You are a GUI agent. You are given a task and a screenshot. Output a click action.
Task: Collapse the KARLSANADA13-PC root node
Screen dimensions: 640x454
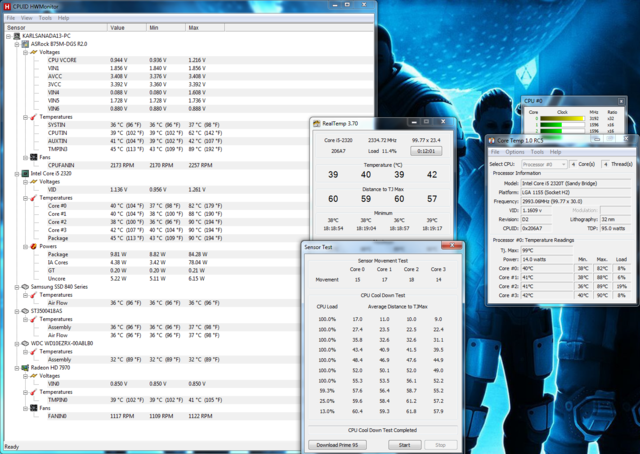click(9, 36)
